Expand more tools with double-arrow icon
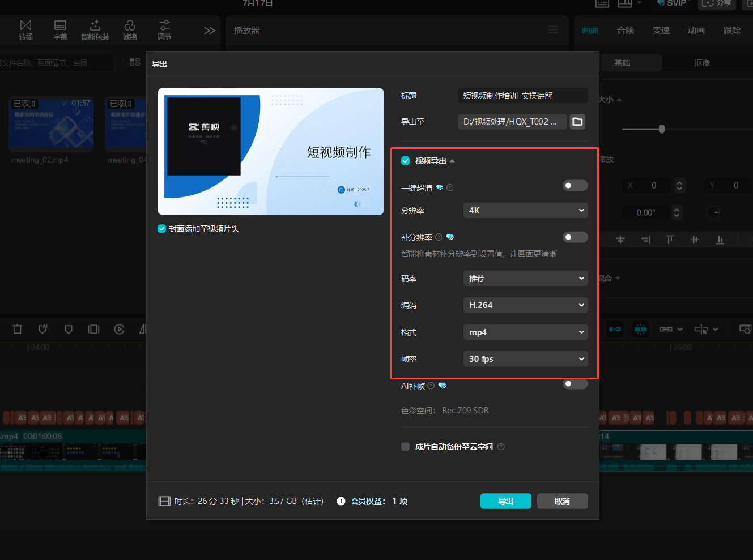The width and height of the screenshot is (753, 560). click(x=210, y=31)
